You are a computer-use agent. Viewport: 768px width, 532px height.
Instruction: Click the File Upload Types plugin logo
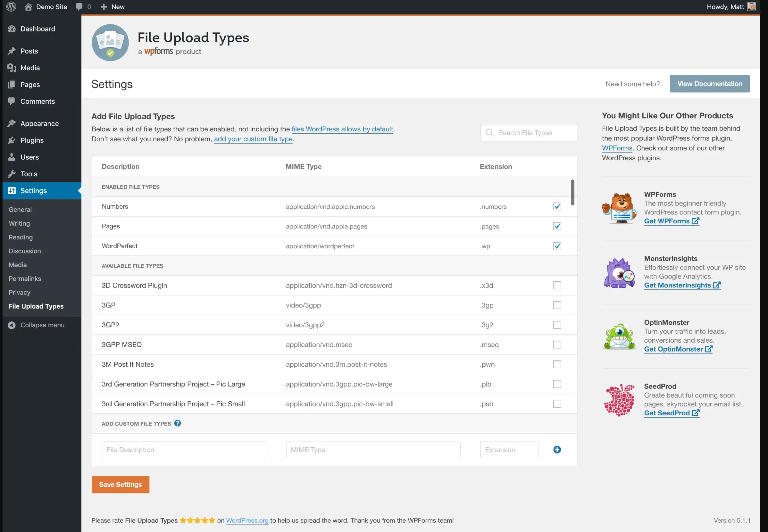coord(110,43)
